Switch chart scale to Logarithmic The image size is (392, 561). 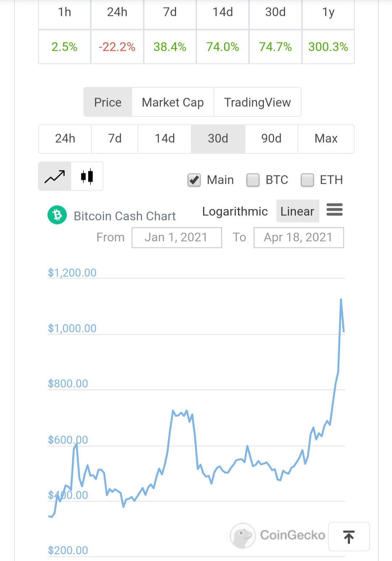tap(235, 211)
